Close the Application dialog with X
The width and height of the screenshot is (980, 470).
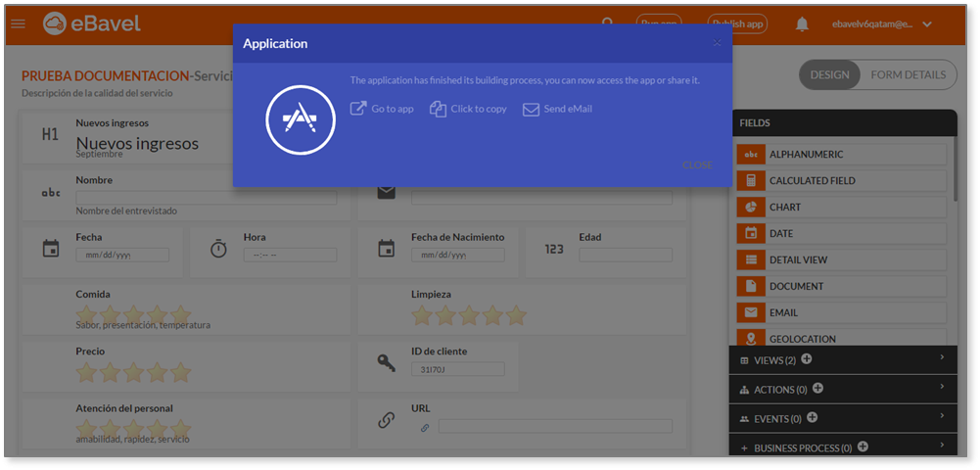(717, 42)
